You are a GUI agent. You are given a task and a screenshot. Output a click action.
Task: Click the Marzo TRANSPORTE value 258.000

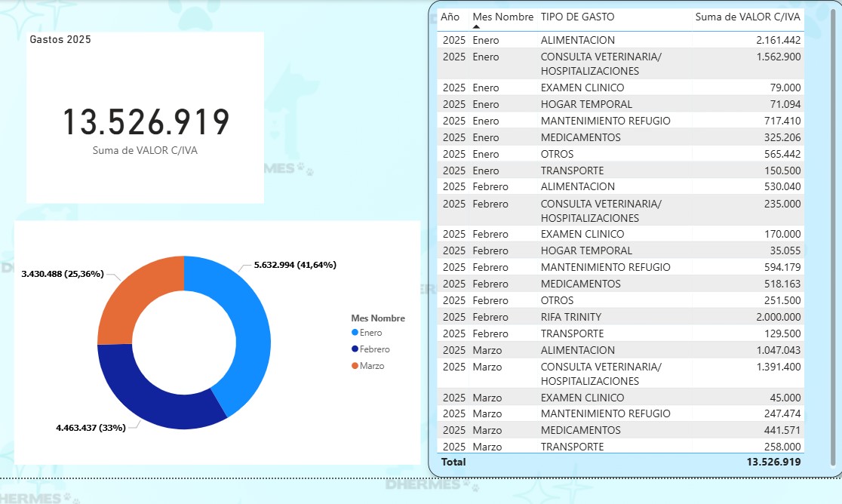780,447
